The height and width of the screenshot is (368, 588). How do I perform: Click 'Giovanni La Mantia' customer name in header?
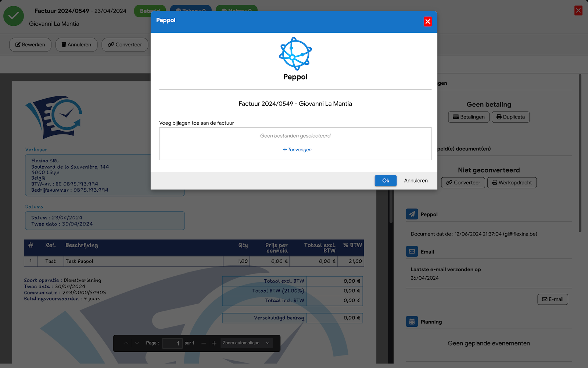click(x=54, y=24)
